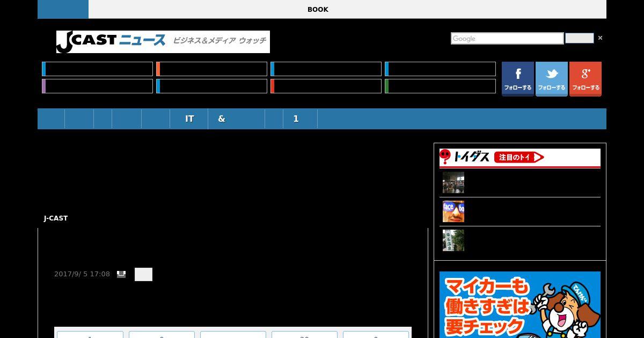
Task: Clear the Google search with the × icon
Action: coord(600,38)
